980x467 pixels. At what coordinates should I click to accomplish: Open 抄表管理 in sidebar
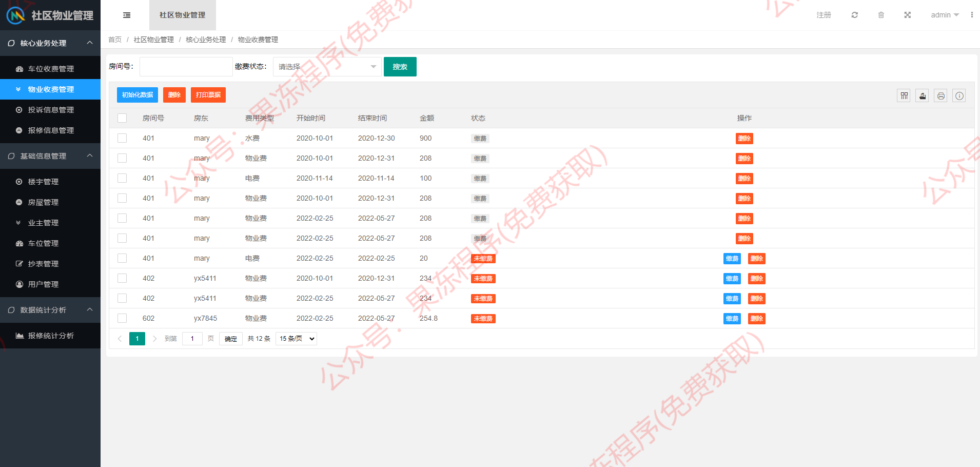pos(50,264)
